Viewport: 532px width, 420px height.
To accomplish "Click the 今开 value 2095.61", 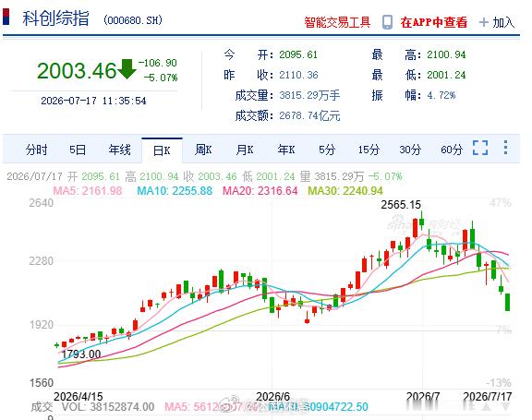I will pyautogui.click(x=298, y=54).
